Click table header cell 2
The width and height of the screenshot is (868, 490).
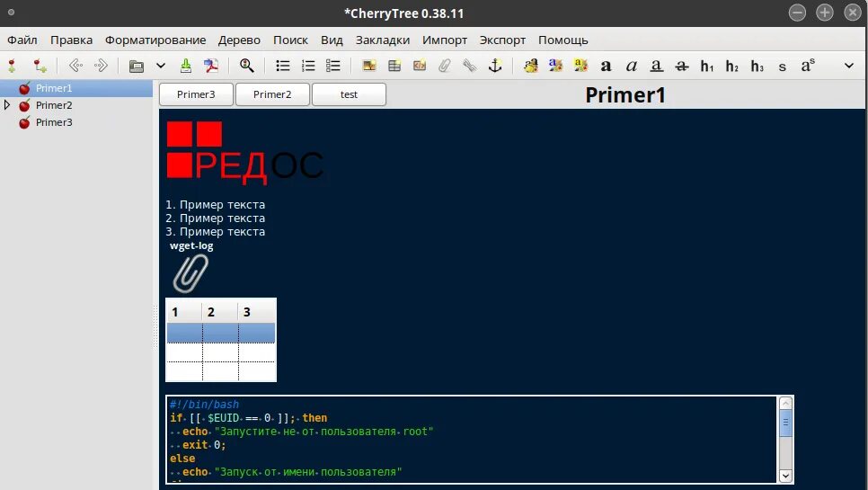click(220, 312)
